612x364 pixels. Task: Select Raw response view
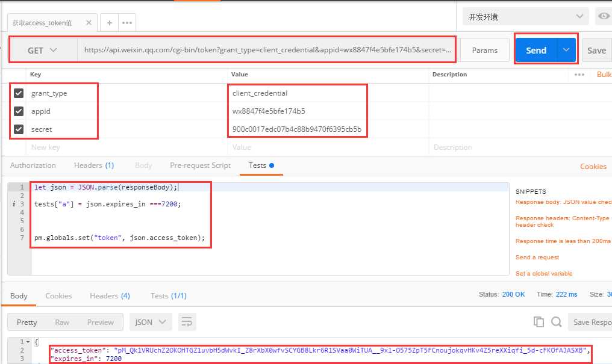coord(62,322)
